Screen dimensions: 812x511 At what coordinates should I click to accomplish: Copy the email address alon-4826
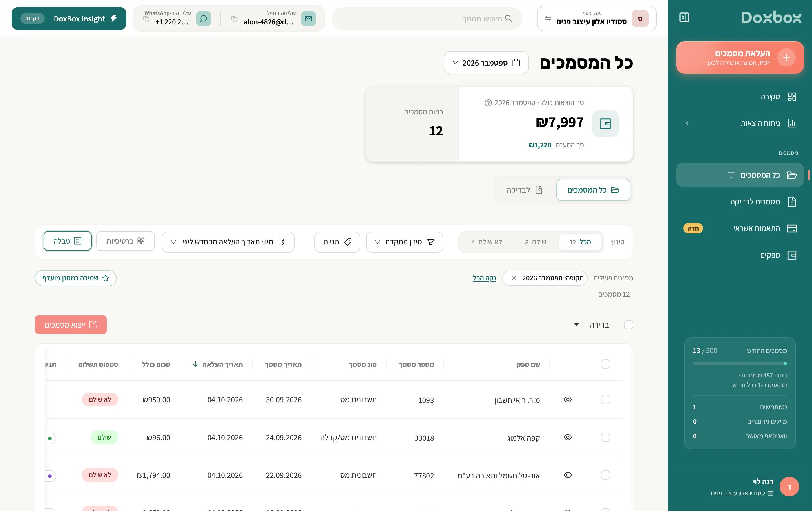234,19
